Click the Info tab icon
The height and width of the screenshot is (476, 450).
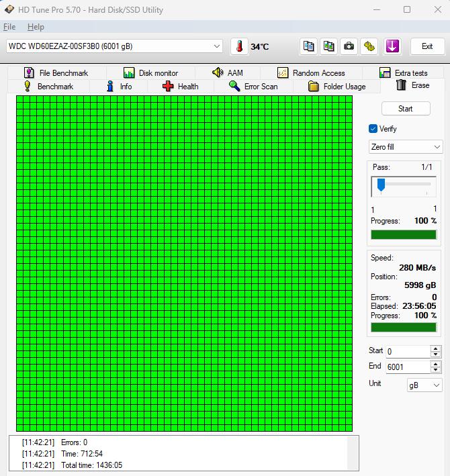[x=110, y=86]
